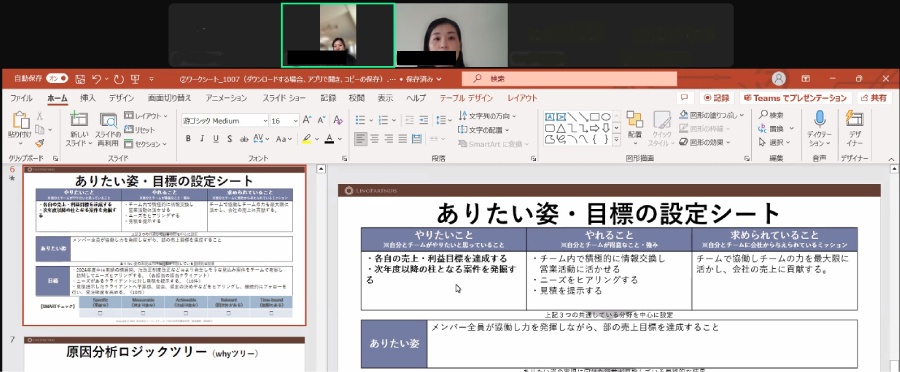Click the Copy icon in Clipboard group

(x=40, y=129)
